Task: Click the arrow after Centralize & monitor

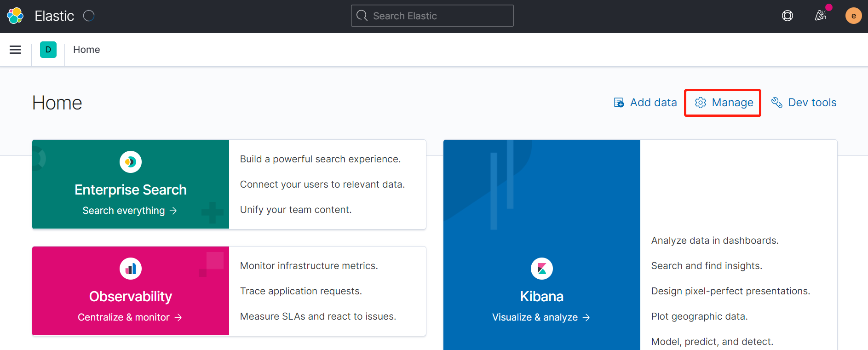Action: [178, 317]
